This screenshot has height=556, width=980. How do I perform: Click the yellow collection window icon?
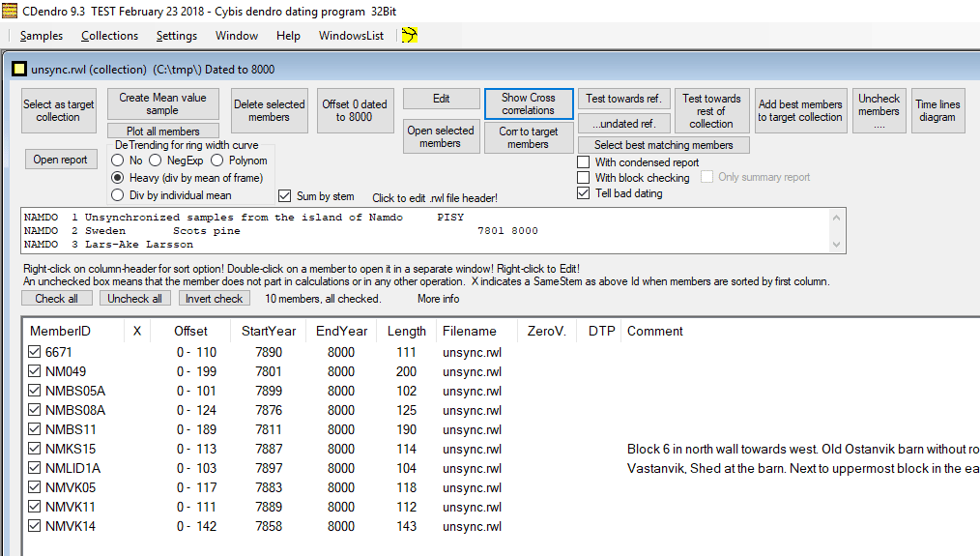coord(19,69)
